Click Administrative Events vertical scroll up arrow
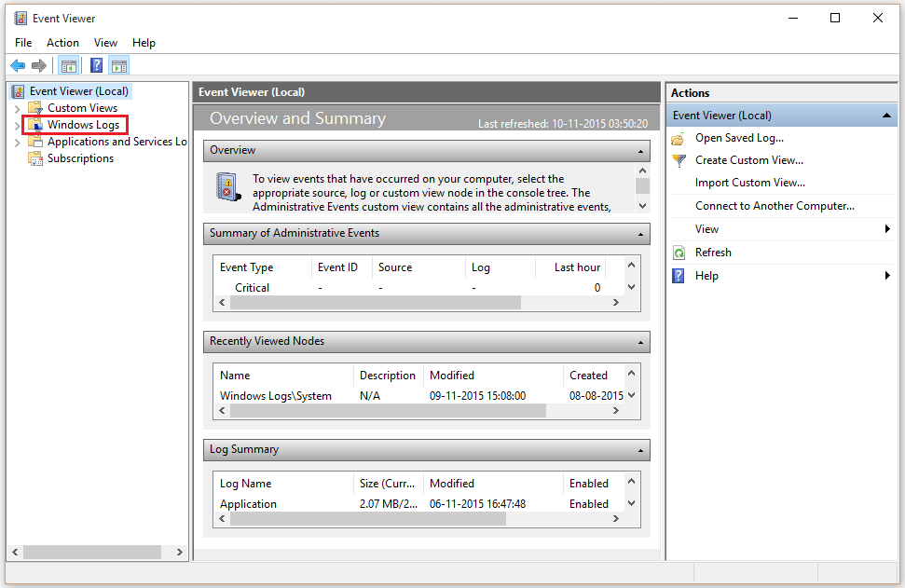The width and height of the screenshot is (905, 588). [631, 265]
